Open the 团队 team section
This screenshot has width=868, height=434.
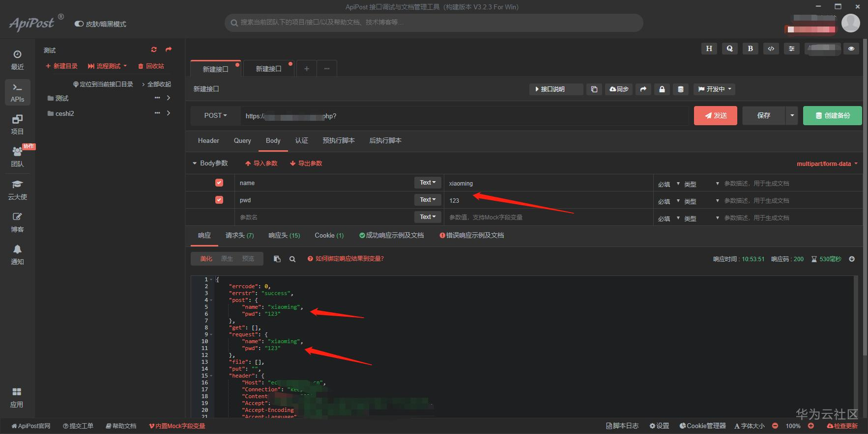click(x=17, y=157)
